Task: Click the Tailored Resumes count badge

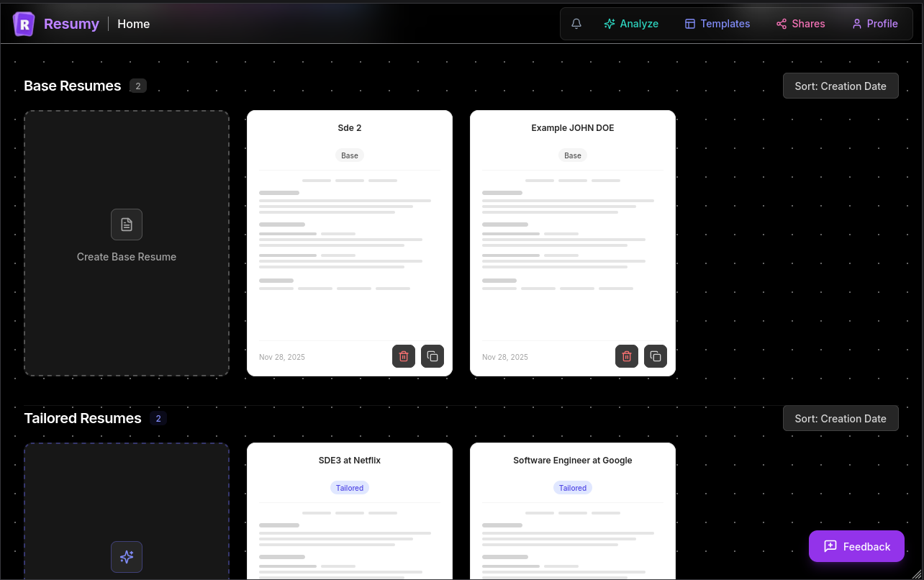Action: tap(158, 418)
